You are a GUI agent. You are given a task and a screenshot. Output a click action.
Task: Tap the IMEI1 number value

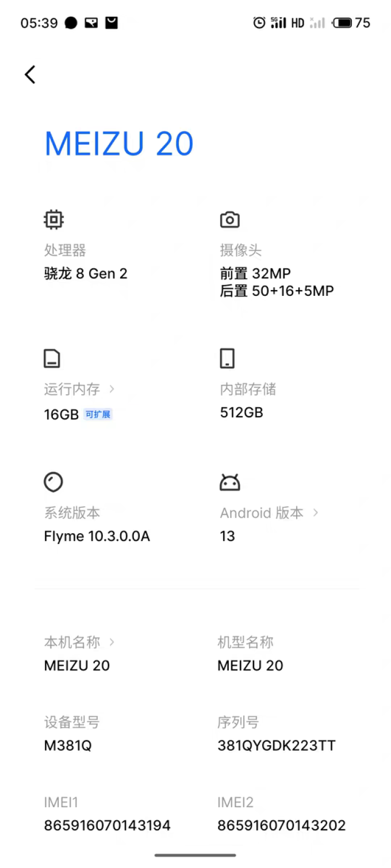(107, 825)
